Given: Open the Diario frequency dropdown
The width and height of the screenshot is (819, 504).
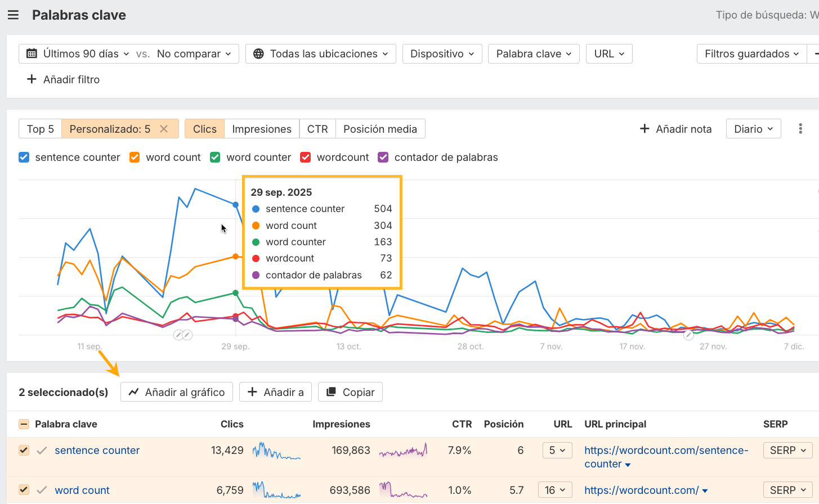Looking at the screenshot, I should pos(753,128).
